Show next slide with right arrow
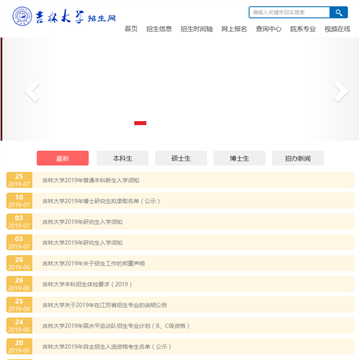The width and height of the screenshot is (360, 360). [341, 91]
